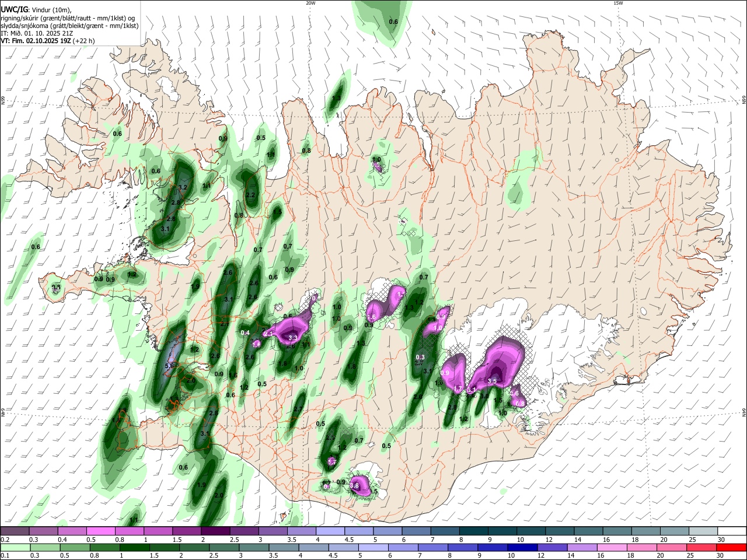This screenshot has width=747, height=560.
Task: Click the dull plum swatch between 0.2 and 0.3, upper scale
Action: click(15, 531)
